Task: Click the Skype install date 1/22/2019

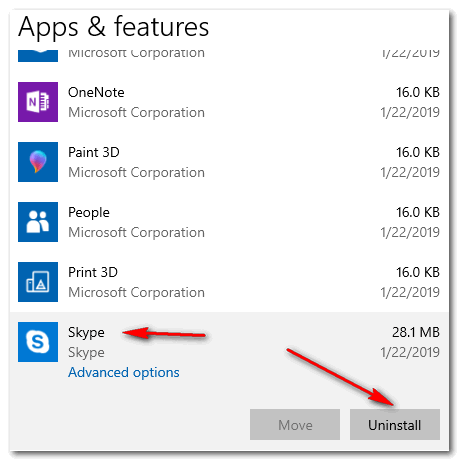Action: 410,352
